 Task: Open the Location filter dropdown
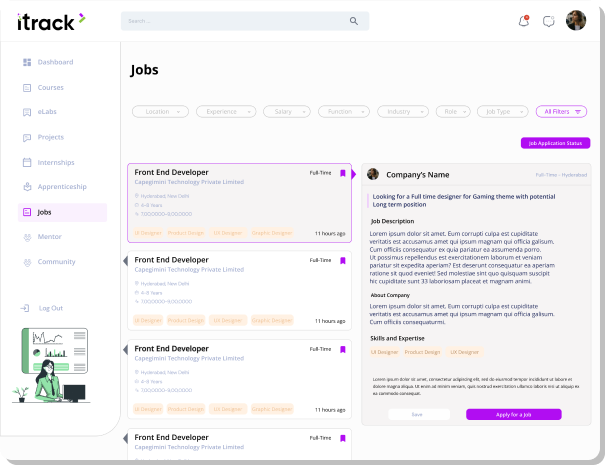point(160,112)
